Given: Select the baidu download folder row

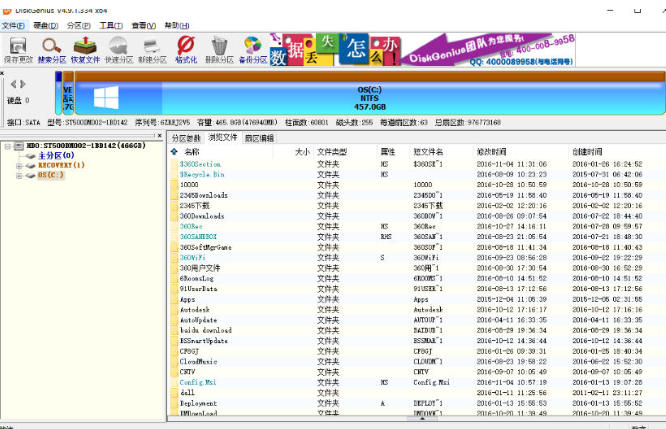Looking at the screenshot, I should pos(416,330).
